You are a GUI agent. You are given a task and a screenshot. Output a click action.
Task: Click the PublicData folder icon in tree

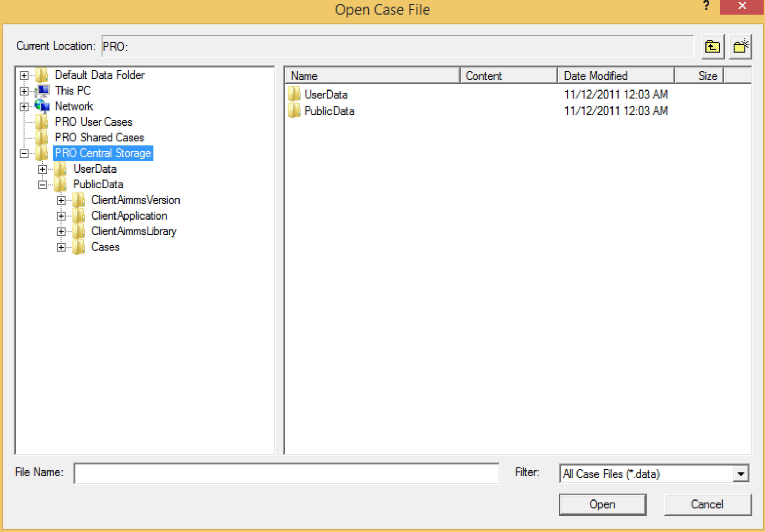(x=60, y=185)
